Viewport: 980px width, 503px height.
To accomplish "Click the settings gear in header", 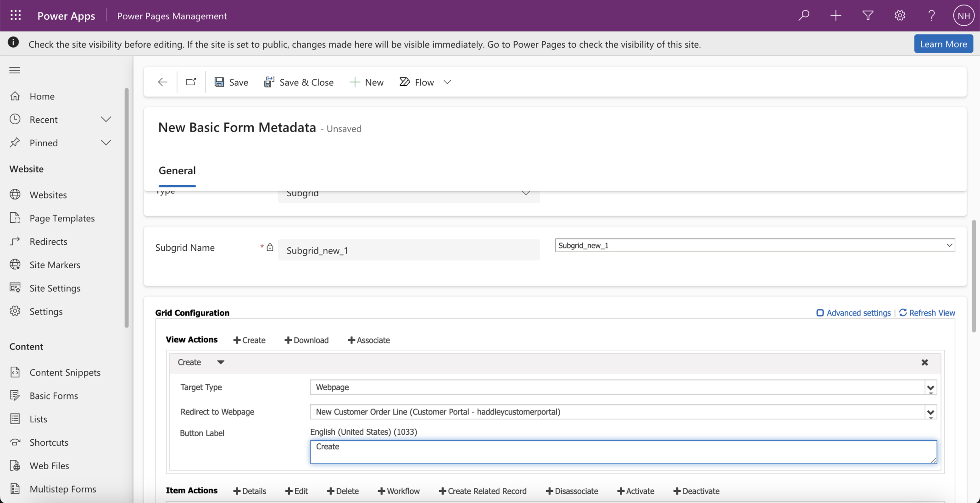I will pyautogui.click(x=900, y=16).
